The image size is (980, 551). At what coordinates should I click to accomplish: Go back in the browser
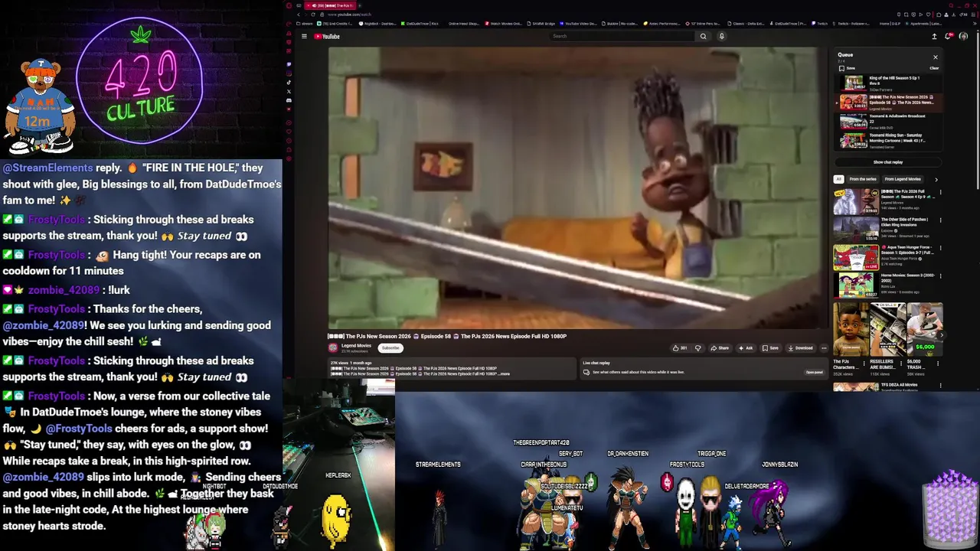tap(299, 15)
